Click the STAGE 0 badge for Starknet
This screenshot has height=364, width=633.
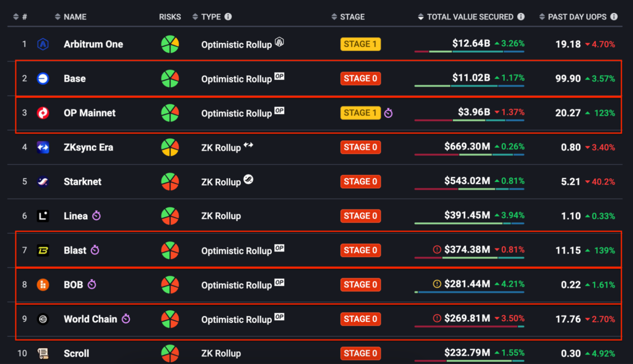coord(360,181)
